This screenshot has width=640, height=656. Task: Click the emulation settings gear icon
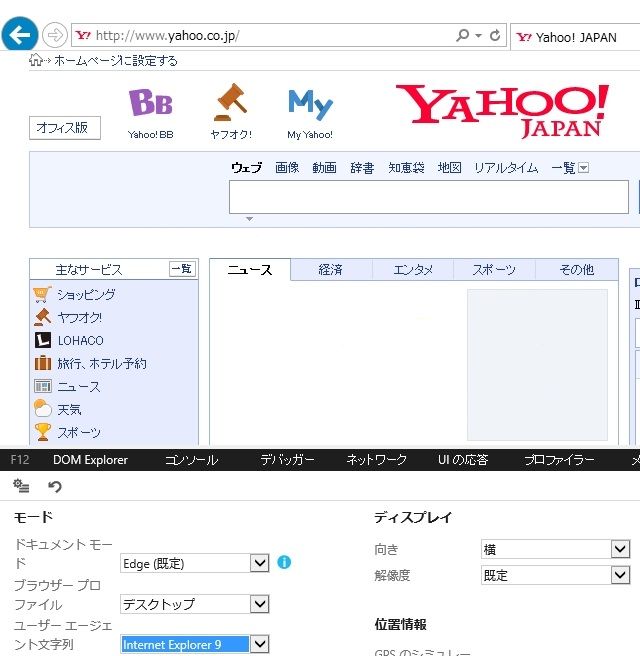point(21,486)
